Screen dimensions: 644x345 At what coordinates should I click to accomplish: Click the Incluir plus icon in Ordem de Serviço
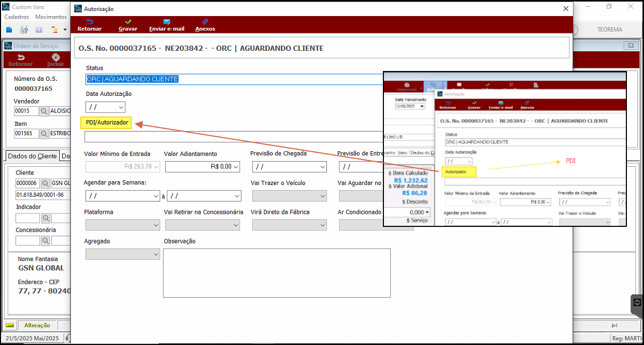point(55,58)
